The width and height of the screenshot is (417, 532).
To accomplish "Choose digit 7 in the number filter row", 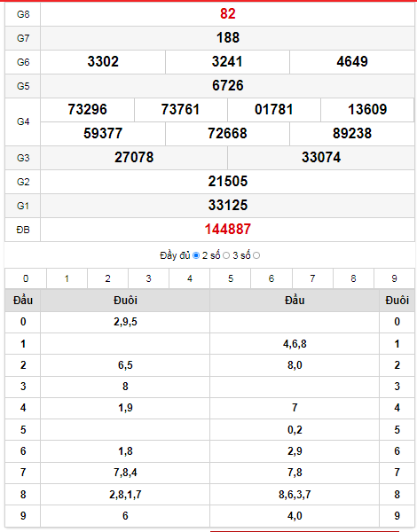I will 312,278.
